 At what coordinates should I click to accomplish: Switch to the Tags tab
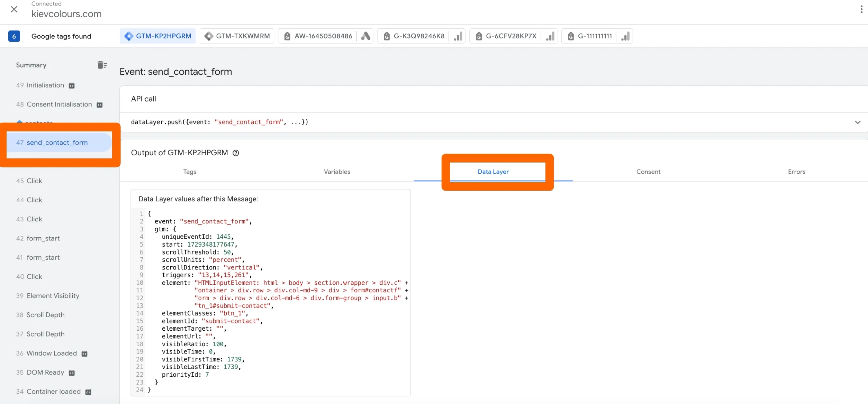pyautogui.click(x=190, y=172)
